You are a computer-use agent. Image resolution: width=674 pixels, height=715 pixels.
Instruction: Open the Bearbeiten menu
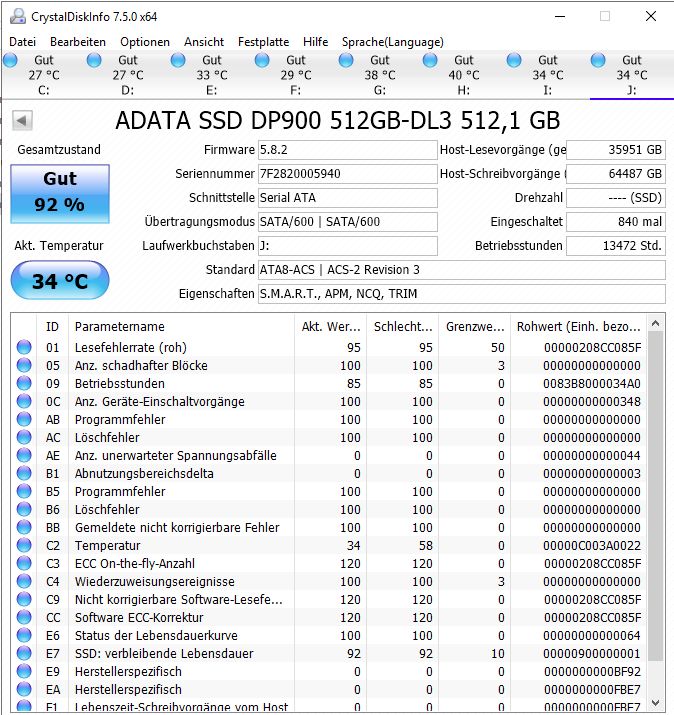coord(78,42)
